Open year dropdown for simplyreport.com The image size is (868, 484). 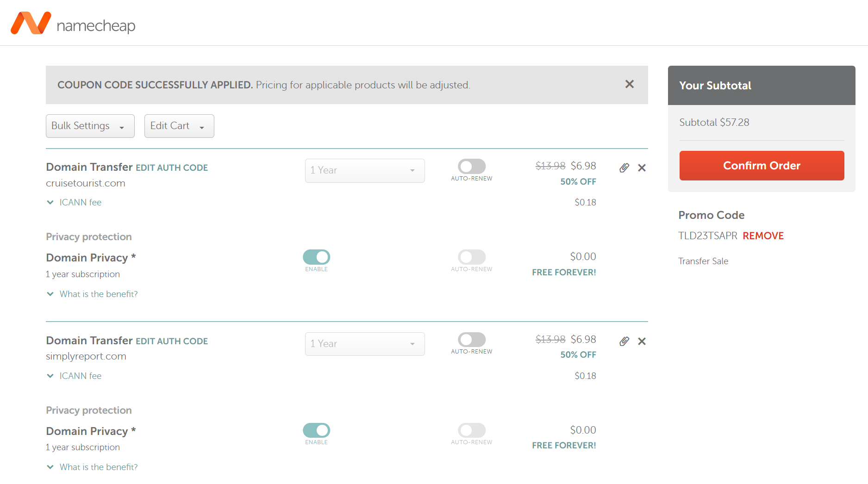pyautogui.click(x=365, y=344)
